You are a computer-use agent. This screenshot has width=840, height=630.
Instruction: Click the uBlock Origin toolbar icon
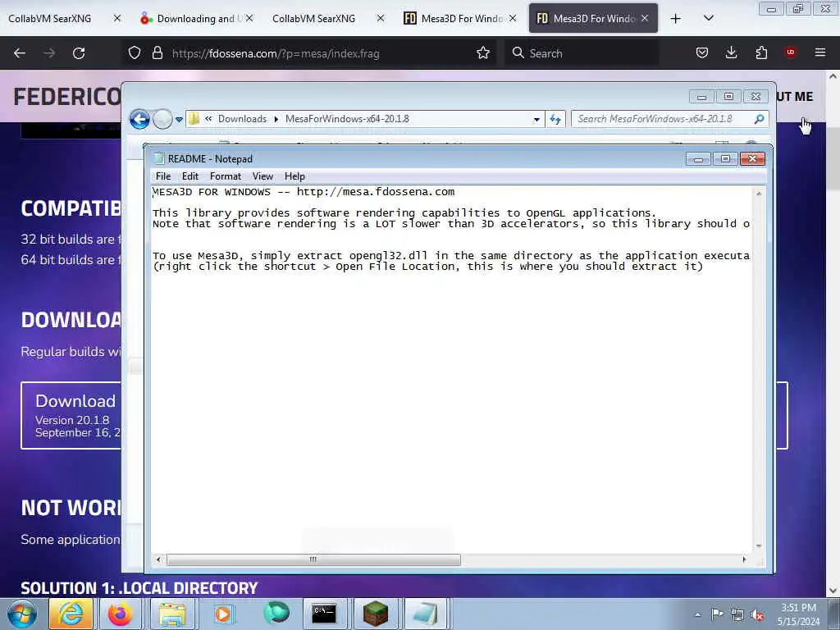[x=791, y=52]
